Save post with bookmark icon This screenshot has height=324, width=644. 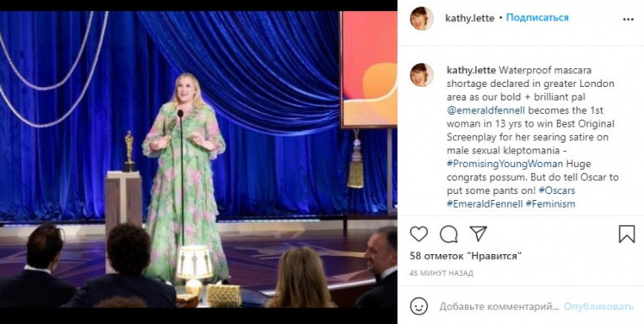627,234
